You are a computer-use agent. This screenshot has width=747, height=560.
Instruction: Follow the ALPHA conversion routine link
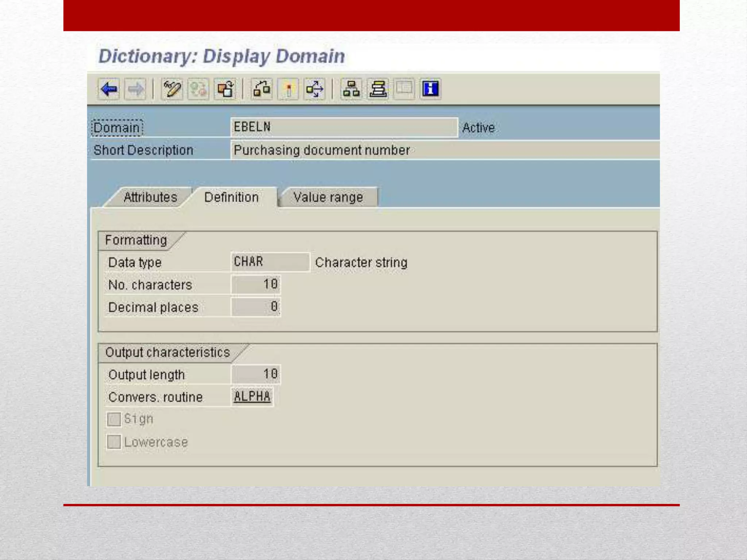point(252,396)
